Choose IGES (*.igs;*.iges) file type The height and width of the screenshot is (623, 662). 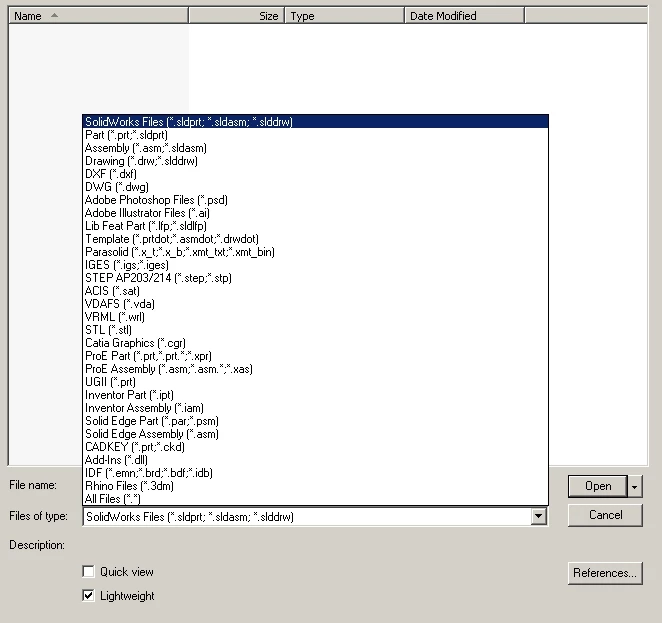click(315, 265)
